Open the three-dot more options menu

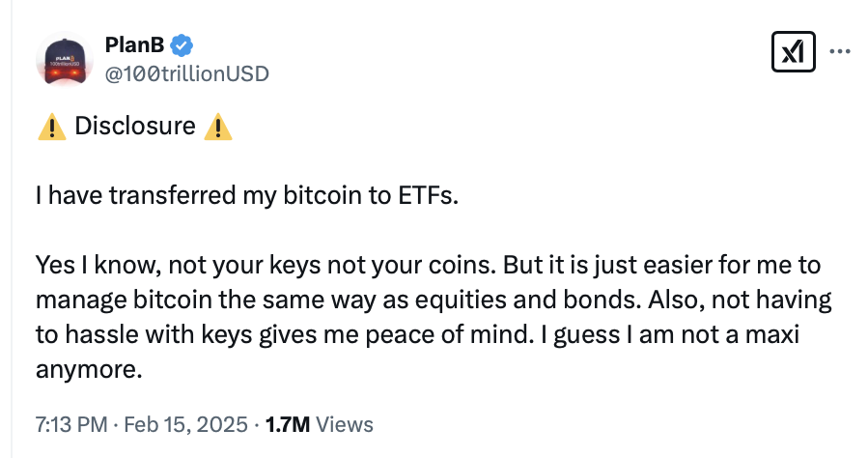(841, 51)
